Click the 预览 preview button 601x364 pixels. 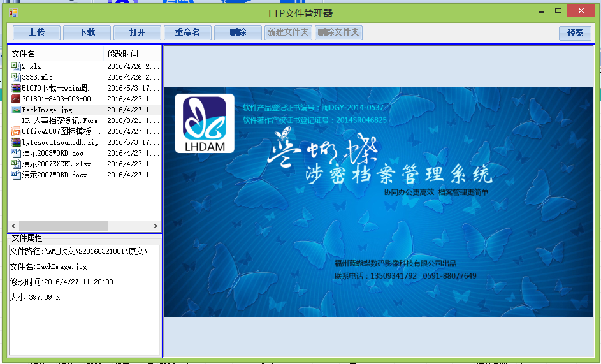pyautogui.click(x=575, y=33)
